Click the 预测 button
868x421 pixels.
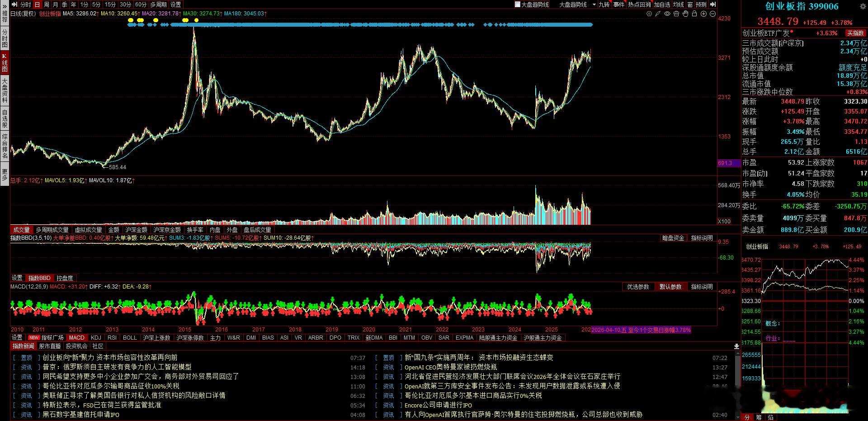tap(701, 5)
